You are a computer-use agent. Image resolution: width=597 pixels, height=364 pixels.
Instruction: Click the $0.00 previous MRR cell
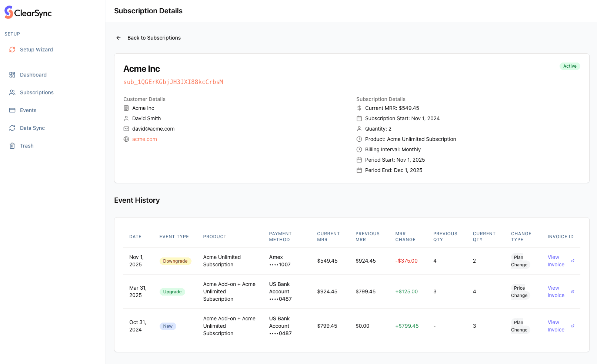point(363,326)
